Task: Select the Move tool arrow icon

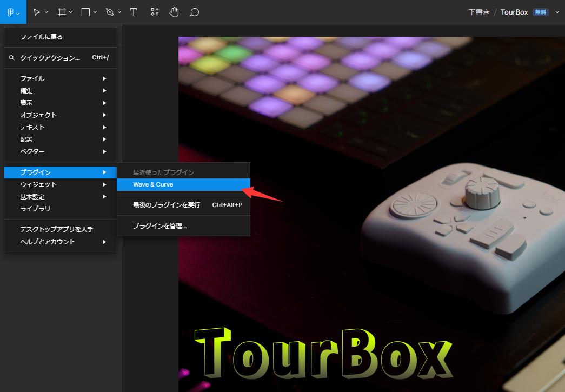Action: [x=36, y=12]
